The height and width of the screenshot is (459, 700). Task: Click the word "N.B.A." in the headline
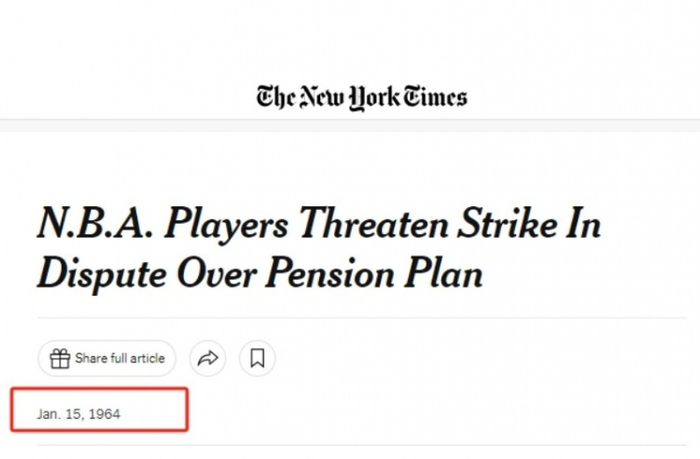(95, 225)
